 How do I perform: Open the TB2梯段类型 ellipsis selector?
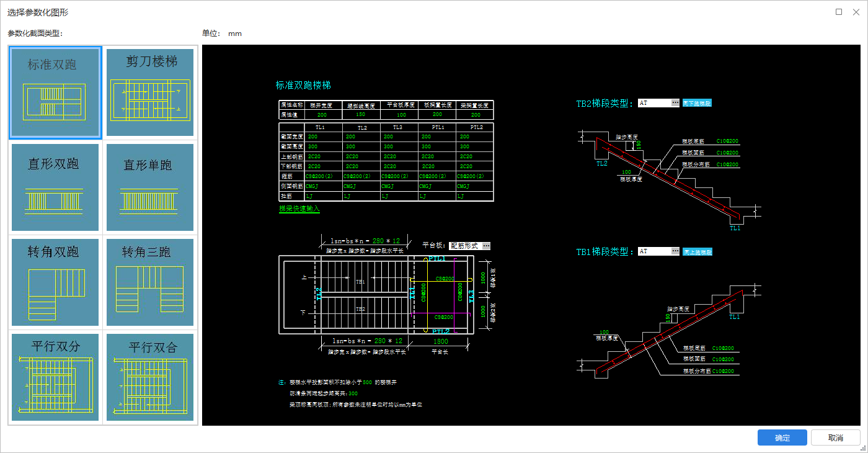[x=675, y=102]
